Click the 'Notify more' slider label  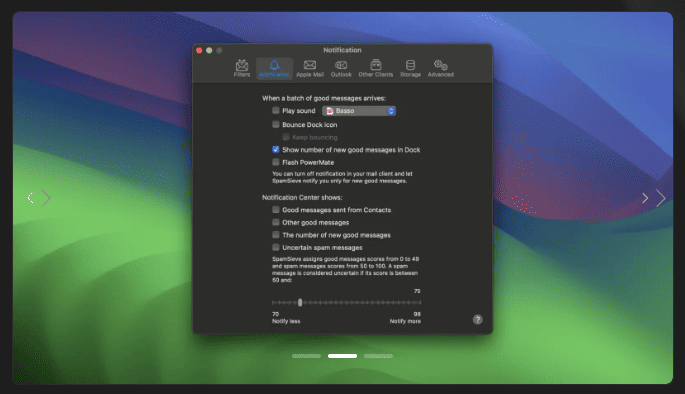[x=405, y=321]
